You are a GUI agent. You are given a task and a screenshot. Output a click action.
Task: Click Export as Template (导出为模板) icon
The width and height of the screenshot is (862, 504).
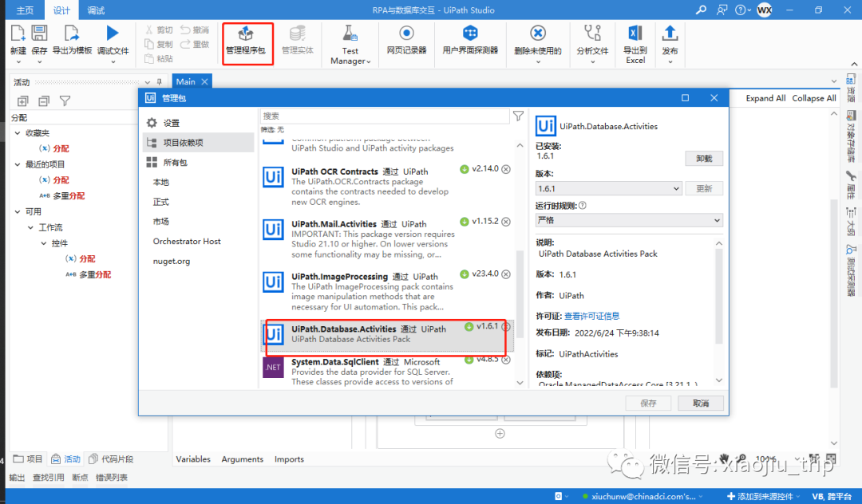pyautogui.click(x=72, y=33)
